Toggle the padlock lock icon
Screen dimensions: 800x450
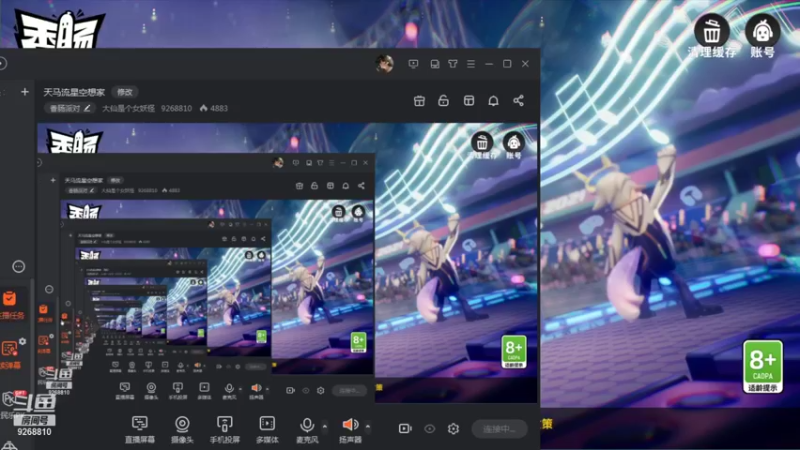(x=443, y=101)
